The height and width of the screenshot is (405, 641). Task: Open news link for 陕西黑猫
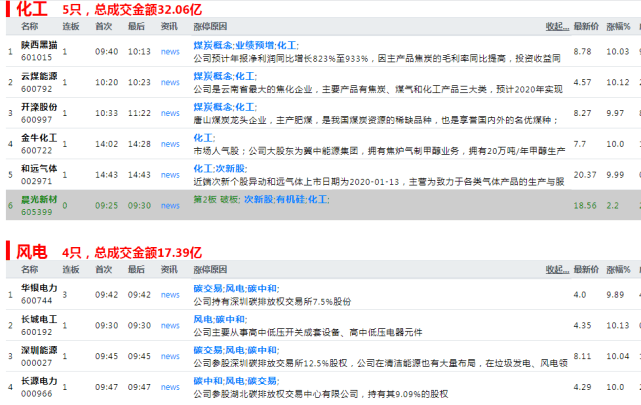coord(170,52)
